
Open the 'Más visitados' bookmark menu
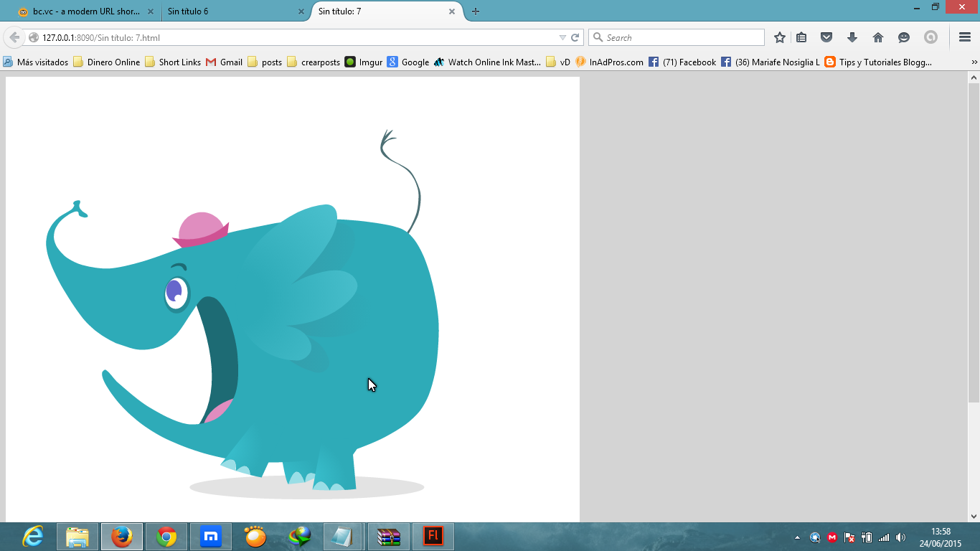click(x=36, y=62)
